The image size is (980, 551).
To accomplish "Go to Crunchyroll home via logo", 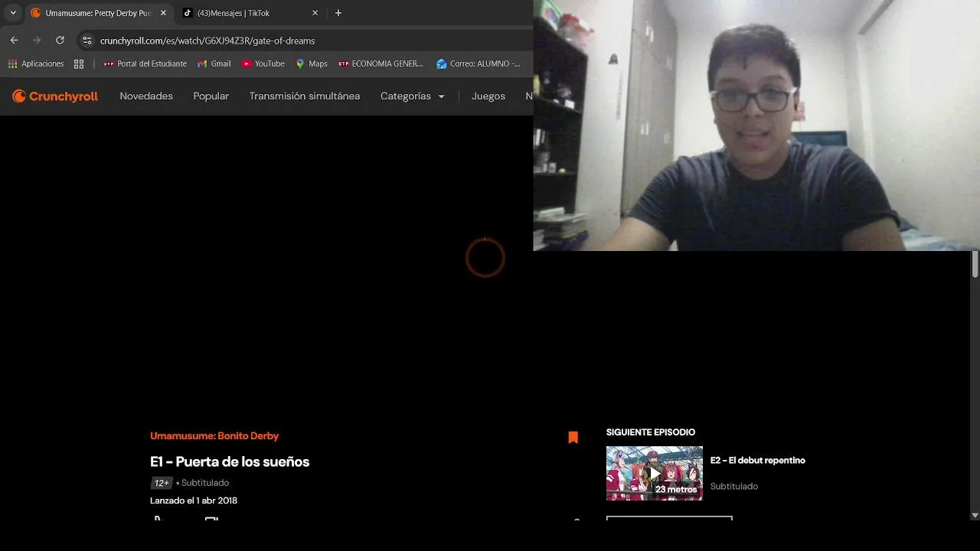I will pos(55,96).
